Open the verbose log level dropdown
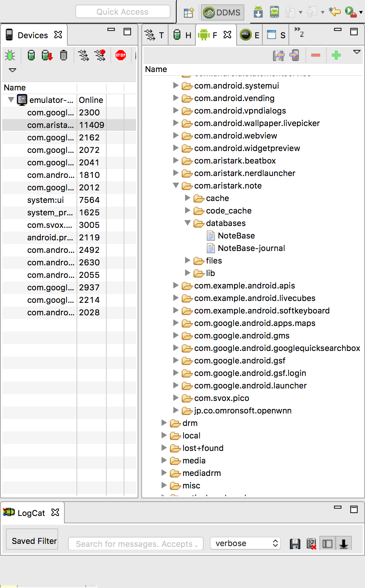The image size is (365, 588). tap(245, 543)
